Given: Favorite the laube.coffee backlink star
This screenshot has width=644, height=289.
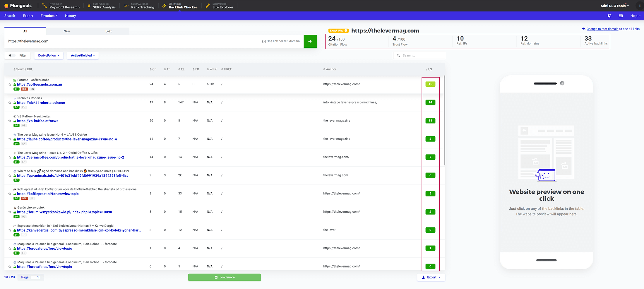Looking at the screenshot, I should click(x=10, y=139).
